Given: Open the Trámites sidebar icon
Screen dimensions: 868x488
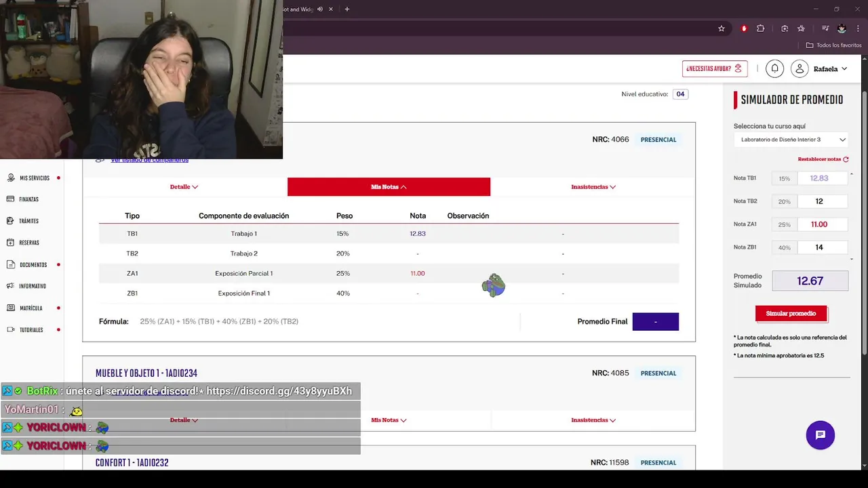Looking at the screenshot, I should [11, 221].
